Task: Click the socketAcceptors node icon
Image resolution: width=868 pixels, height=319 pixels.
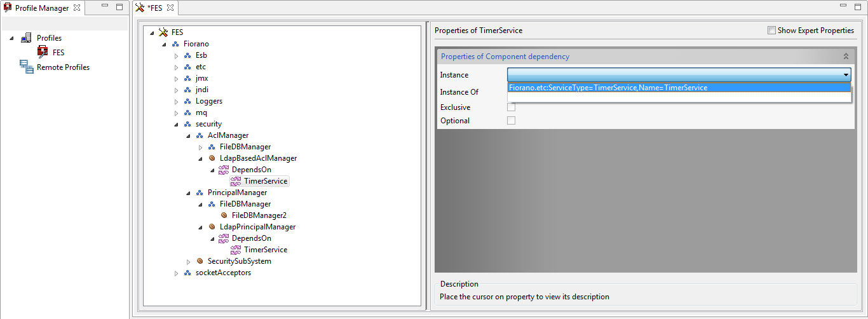Action: click(x=187, y=273)
